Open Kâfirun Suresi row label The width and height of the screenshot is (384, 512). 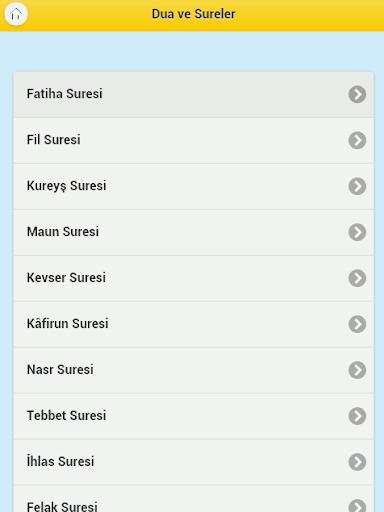click(x=67, y=323)
